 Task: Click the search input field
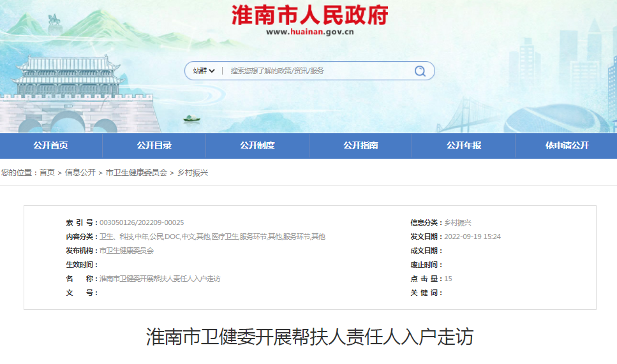click(319, 71)
